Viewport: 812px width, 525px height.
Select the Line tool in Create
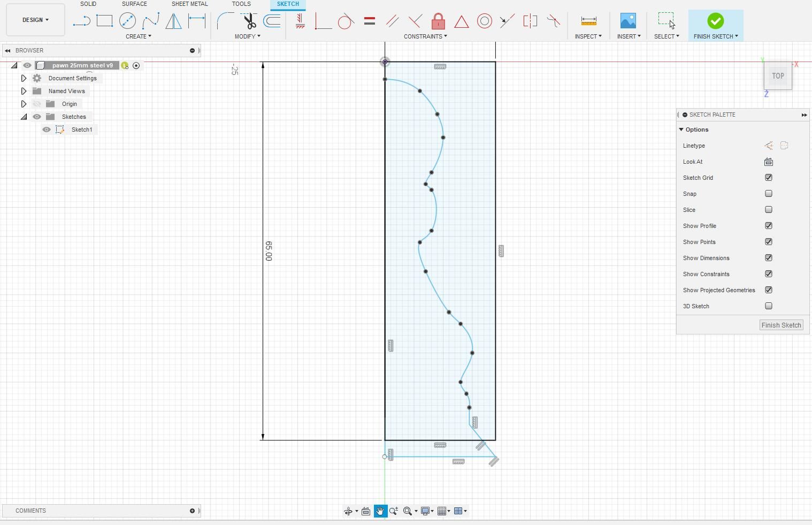[x=81, y=21]
